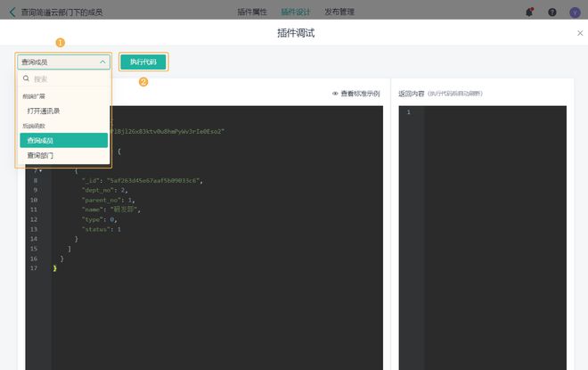Image resolution: width=588 pixels, height=370 pixels.
Task: Collapse the 查询成员 function dropdown
Action: (64, 62)
